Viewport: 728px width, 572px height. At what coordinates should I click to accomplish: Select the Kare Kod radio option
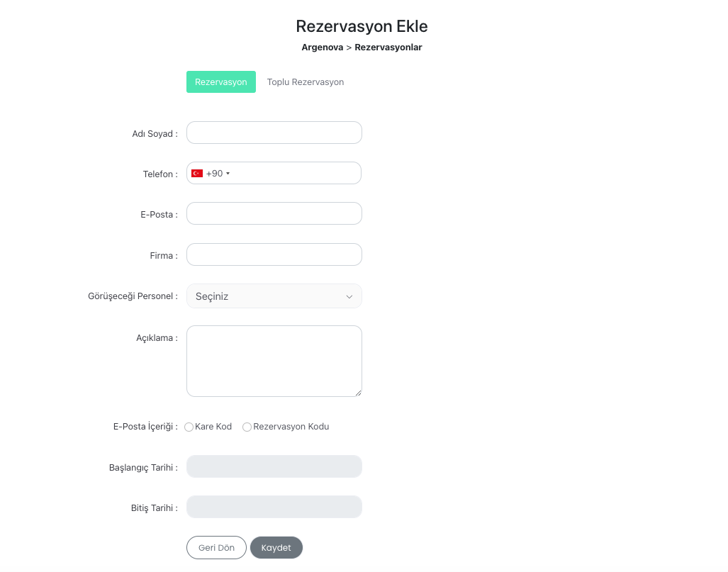tap(189, 427)
